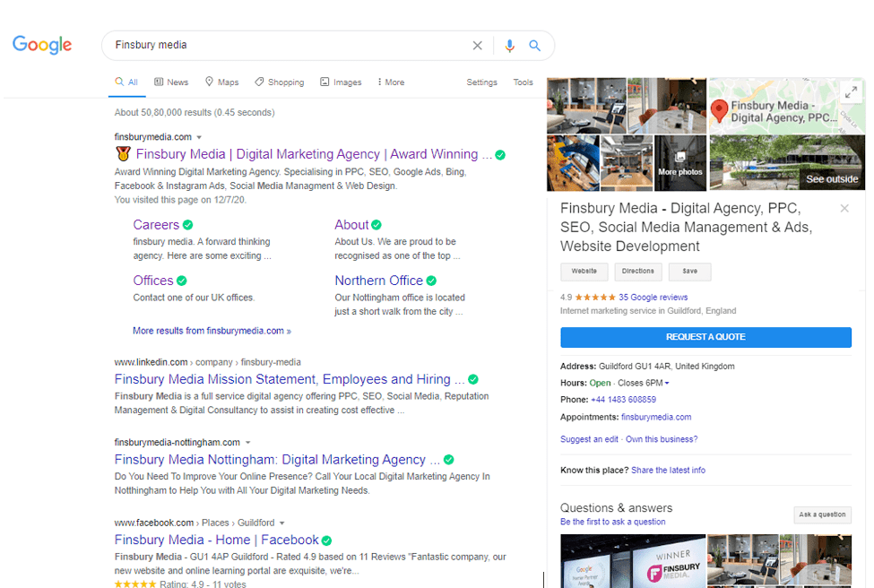Switch to the Shopping tab
Screen dimensions: 874x588
point(280,82)
